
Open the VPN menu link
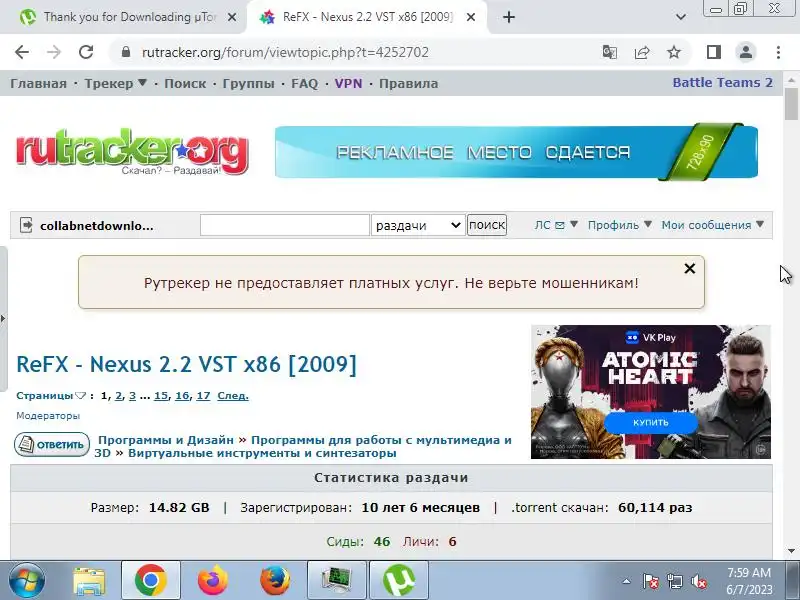click(x=348, y=84)
